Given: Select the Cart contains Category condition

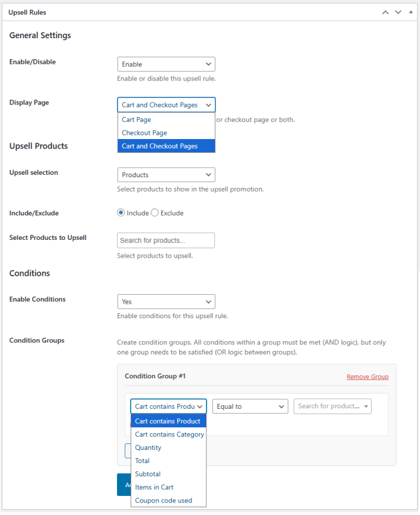Looking at the screenshot, I should coord(169,434).
